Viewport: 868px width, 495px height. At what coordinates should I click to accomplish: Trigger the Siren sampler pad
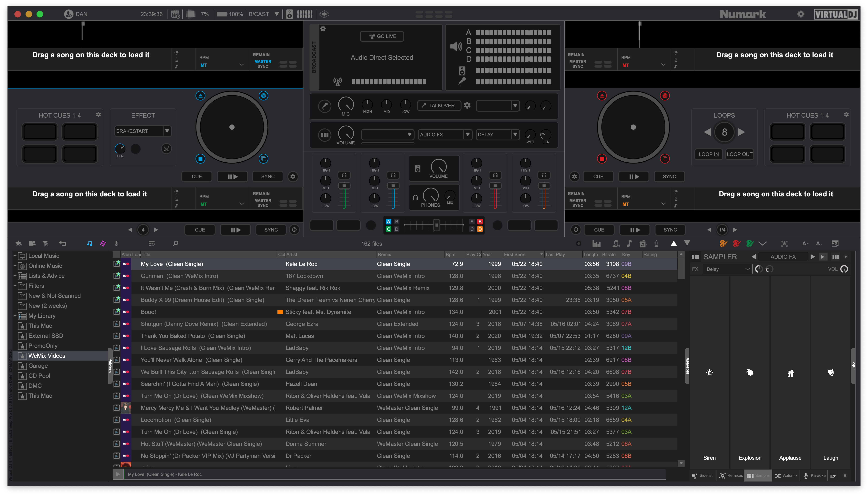click(709, 373)
